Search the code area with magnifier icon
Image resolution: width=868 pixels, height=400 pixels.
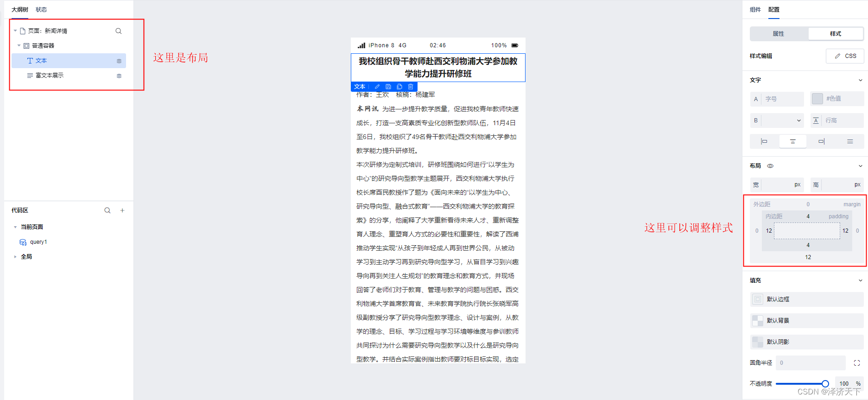pos(108,210)
